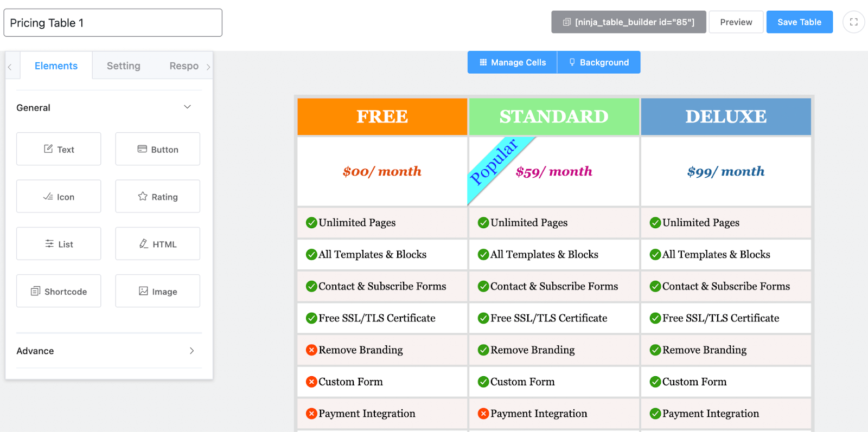Click 'Payment Integration' text in DELUXE column

click(711, 414)
